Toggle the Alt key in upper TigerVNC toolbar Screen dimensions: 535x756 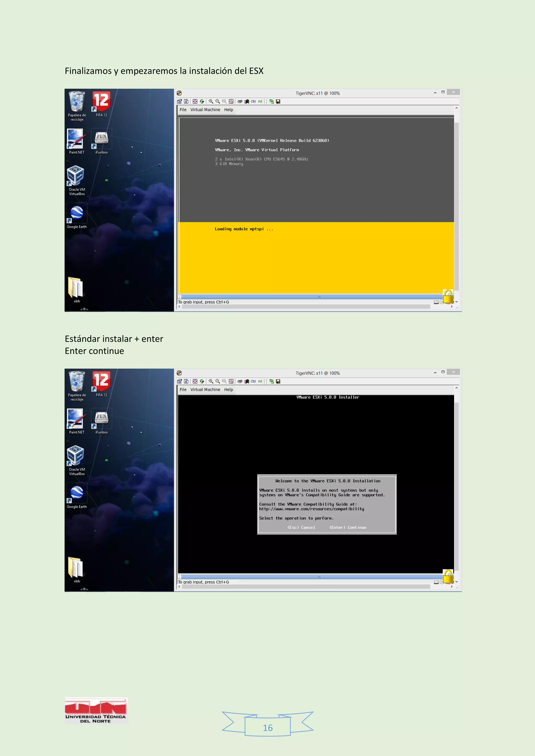click(260, 101)
